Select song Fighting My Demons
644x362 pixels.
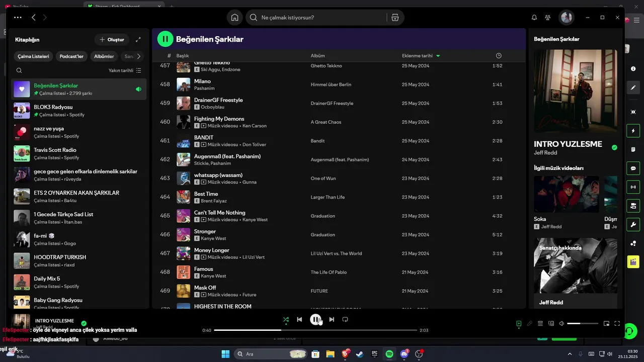[219, 119]
